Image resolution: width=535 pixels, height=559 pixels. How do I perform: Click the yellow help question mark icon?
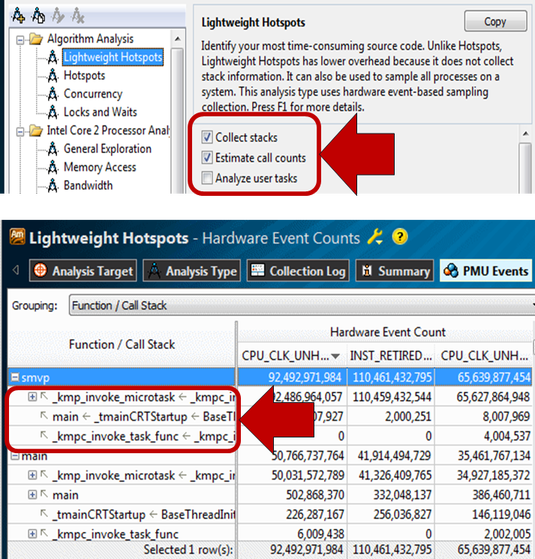pos(400,237)
